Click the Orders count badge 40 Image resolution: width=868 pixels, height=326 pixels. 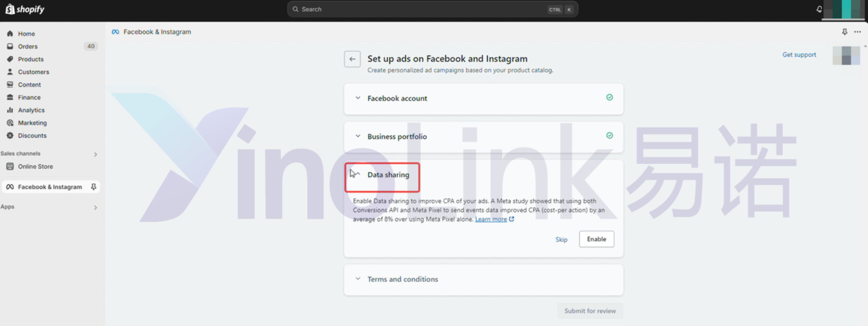(91, 46)
